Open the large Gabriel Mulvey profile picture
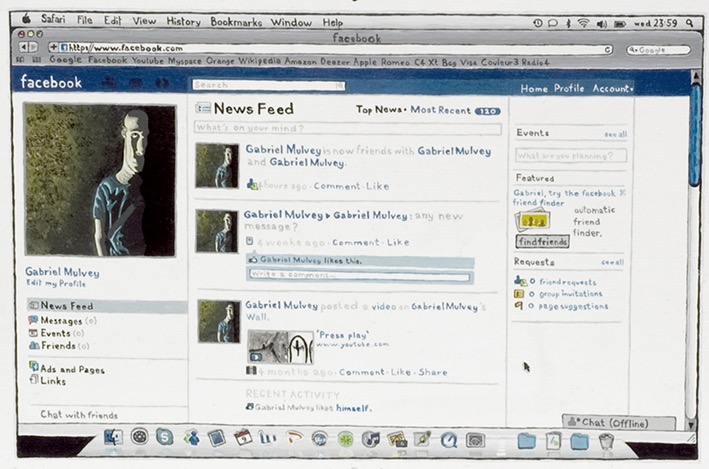The image size is (709, 469). pyautogui.click(x=99, y=180)
